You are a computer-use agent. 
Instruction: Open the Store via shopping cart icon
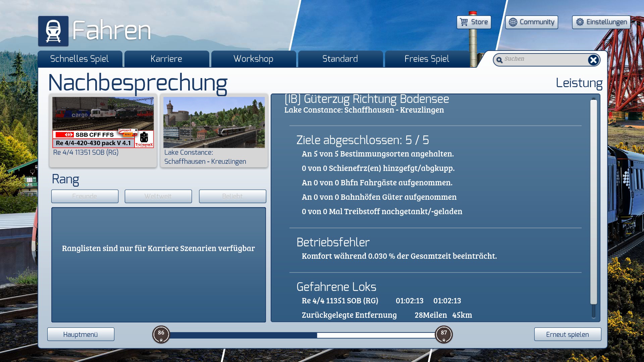[x=464, y=22]
